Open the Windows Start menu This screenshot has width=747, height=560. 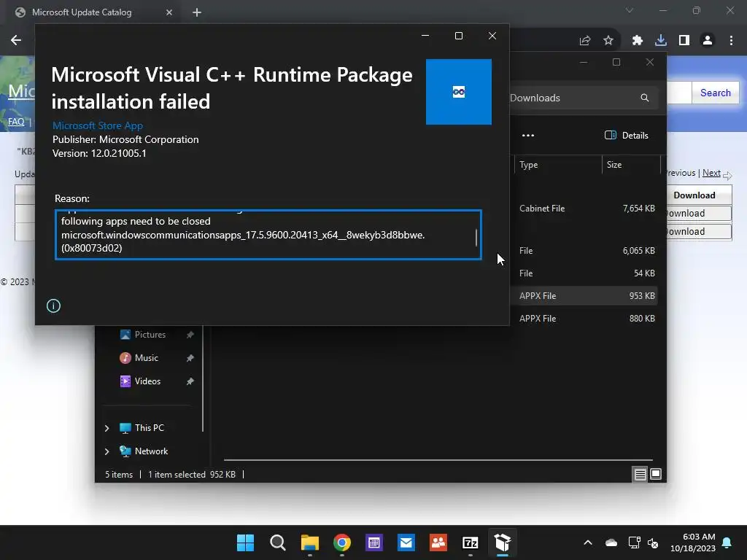coord(245,542)
